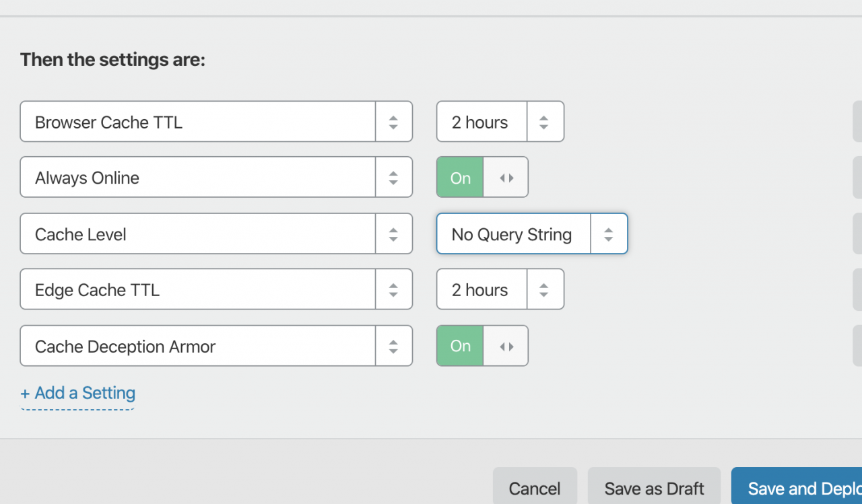Click up-down arrows on Edge Cache TTL selector

coord(393,290)
